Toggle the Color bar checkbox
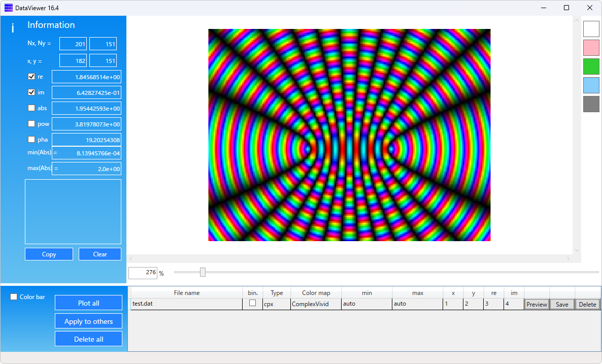The width and height of the screenshot is (602, 364). (14, 297)
